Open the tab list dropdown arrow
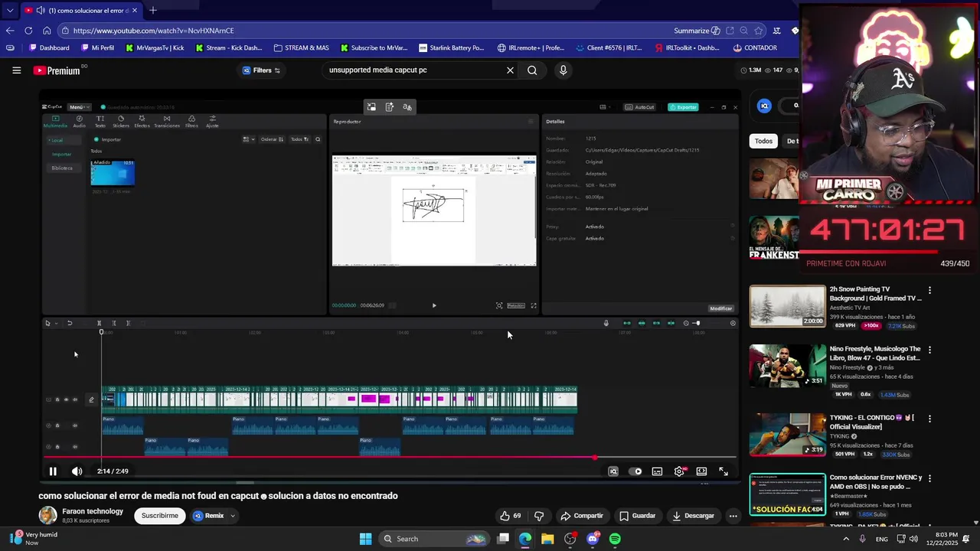The height and width of the screenshot is (551, 980). click(x=9, y=10)
